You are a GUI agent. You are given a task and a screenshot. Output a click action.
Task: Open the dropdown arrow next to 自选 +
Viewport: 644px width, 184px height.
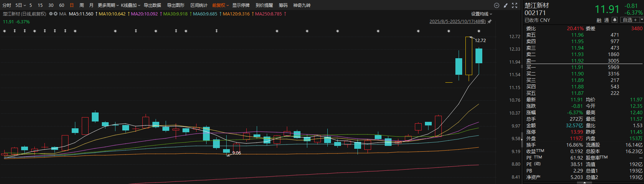click(x=641, y=20)
